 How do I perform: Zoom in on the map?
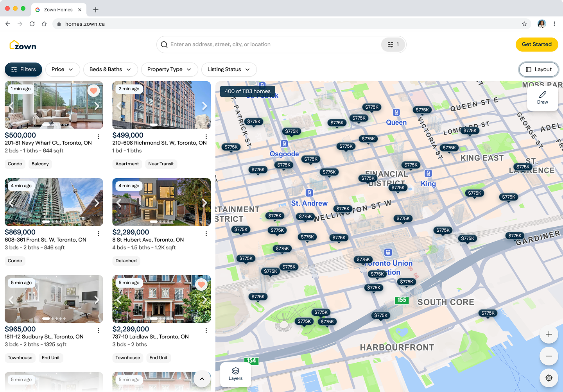(x=549, y=335)
